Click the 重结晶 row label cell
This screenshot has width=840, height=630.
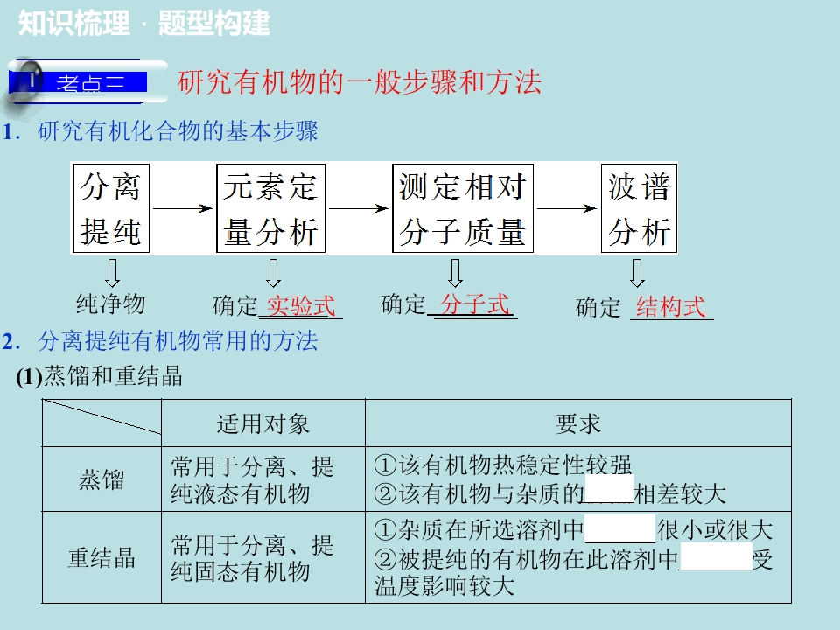(101, 557)
